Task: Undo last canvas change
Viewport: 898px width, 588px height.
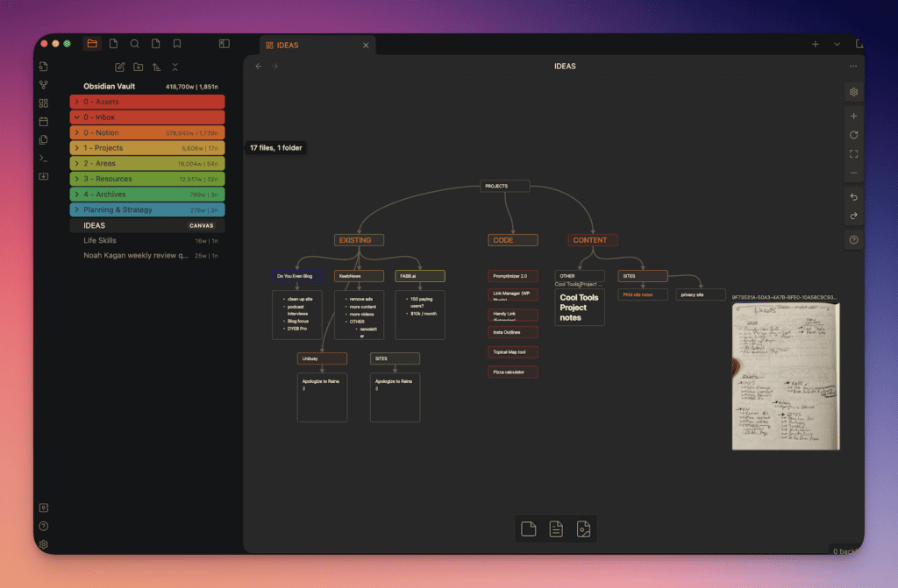Action: tap(853, 197)
